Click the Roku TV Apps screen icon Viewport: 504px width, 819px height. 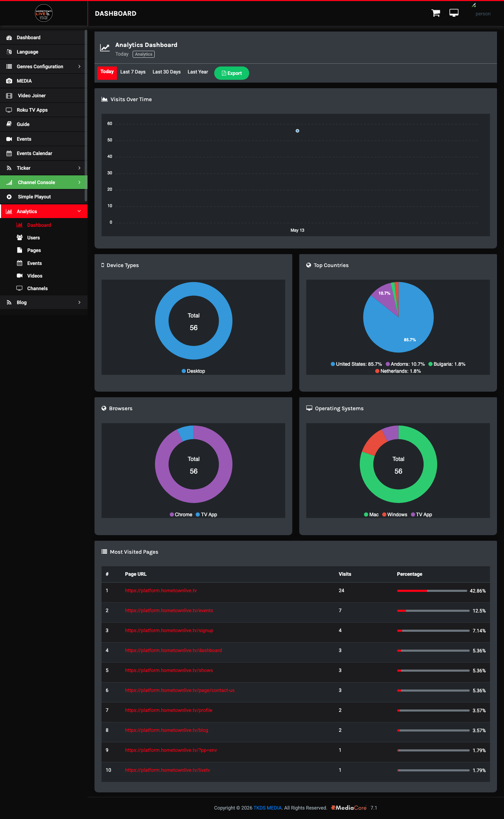coord(9,110)
